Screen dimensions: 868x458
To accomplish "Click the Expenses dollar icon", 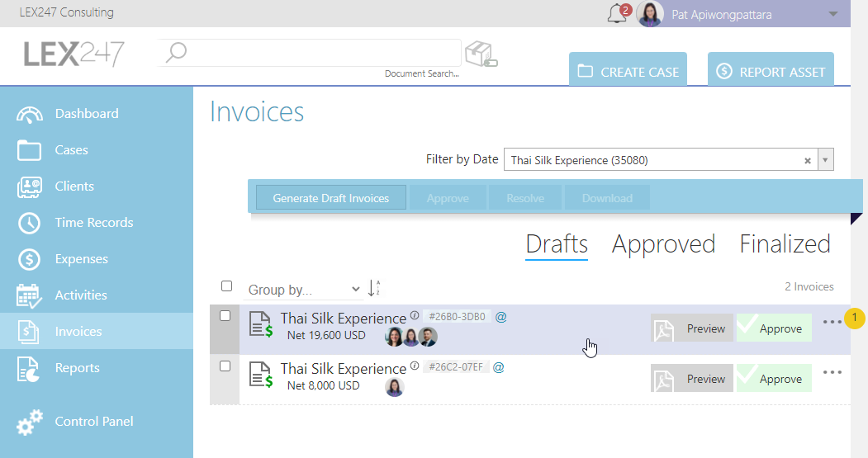I will coord(29,259).
